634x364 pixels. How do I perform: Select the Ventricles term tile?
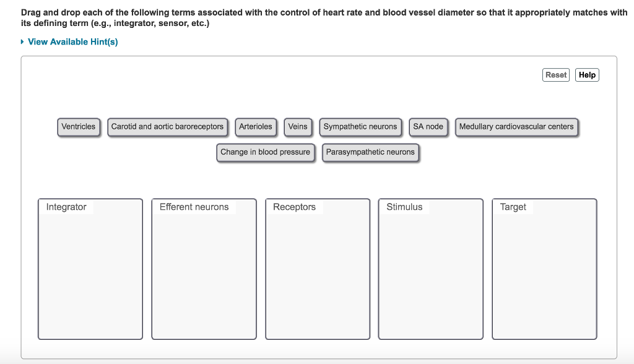[79, 127]
